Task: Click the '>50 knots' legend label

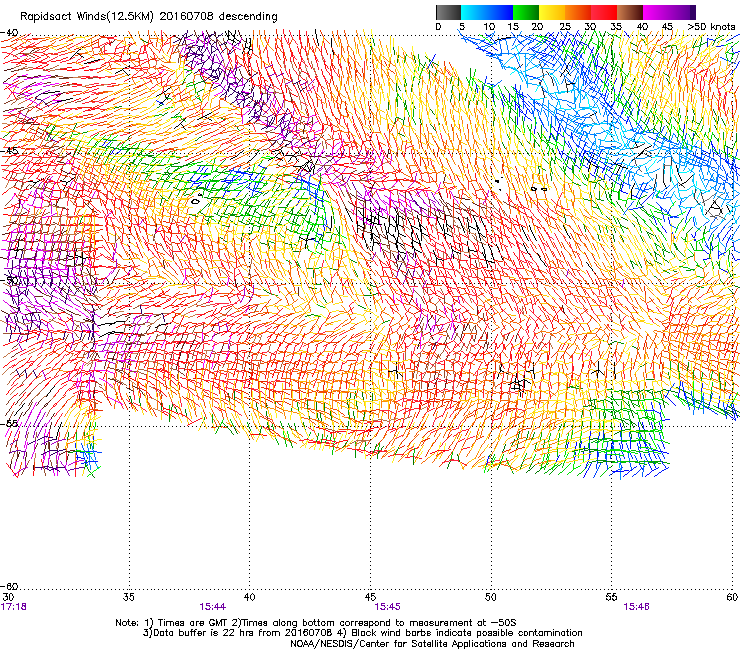Action: 711,27
